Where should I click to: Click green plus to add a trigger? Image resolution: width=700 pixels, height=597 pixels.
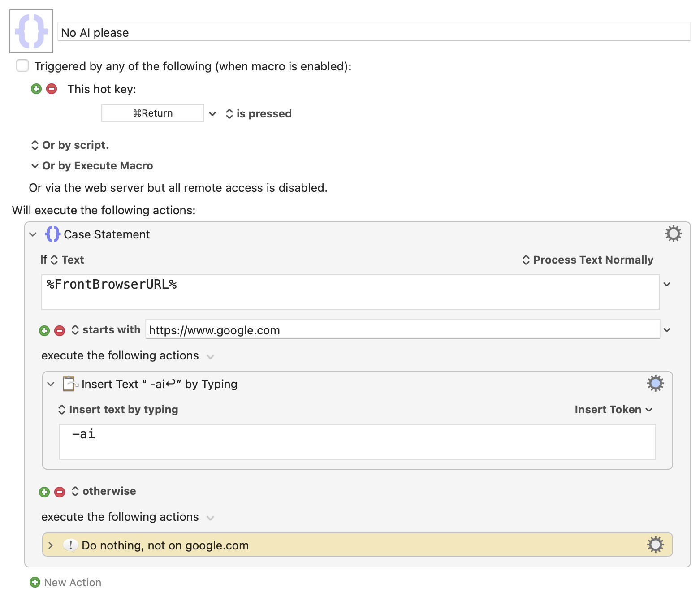[x=36, y=89]
